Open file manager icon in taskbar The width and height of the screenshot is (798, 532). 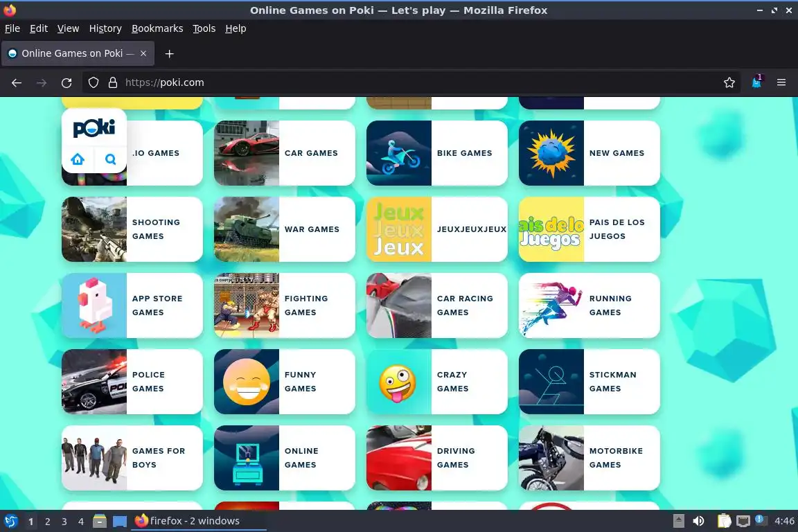pyautogui.click(x=100, y=521)
